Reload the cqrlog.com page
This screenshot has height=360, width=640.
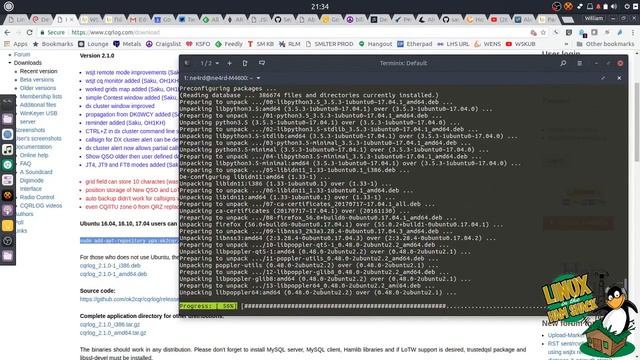coord(29,32)
